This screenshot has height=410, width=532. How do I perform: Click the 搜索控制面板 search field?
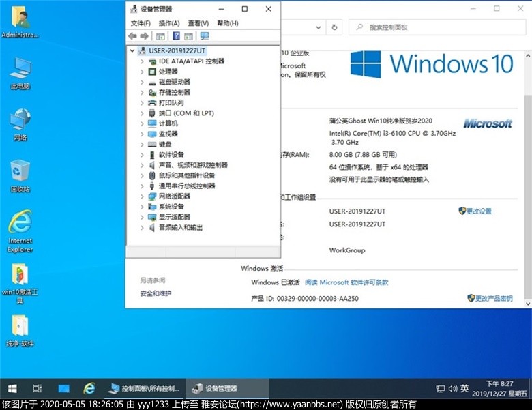437,27
